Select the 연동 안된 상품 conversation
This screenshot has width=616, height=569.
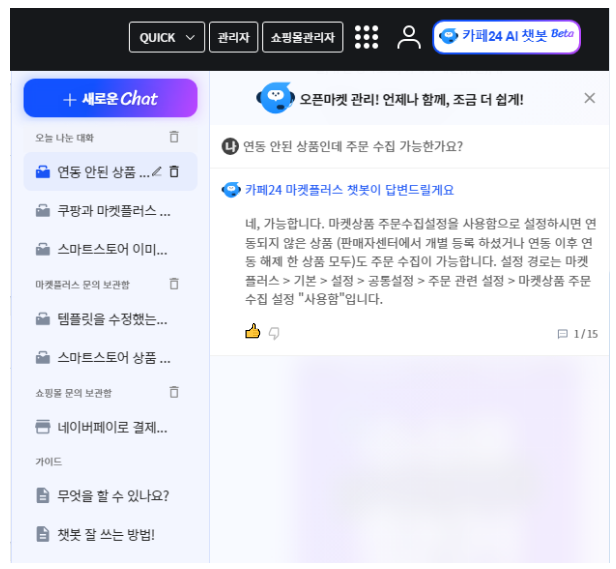[x=110, y=172]
